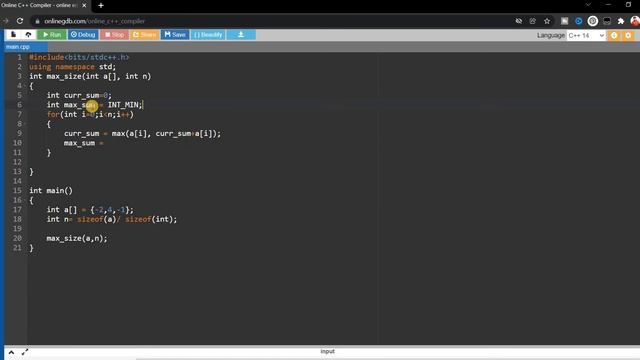Place cursor after 'max_sum =' on line 10

click(x=105, y=143)
